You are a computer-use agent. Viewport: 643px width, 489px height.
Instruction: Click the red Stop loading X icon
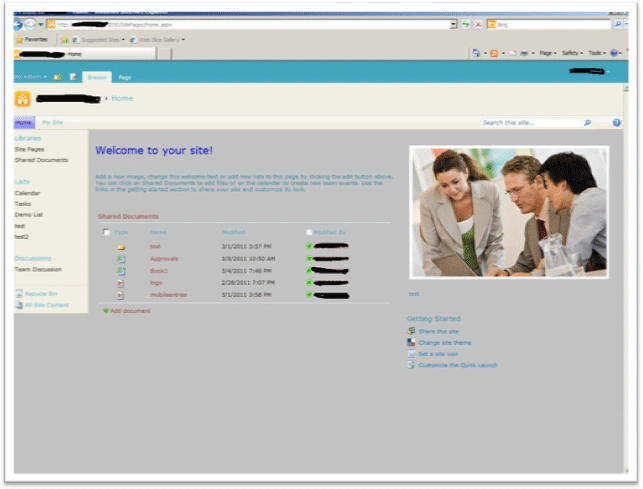478,25
